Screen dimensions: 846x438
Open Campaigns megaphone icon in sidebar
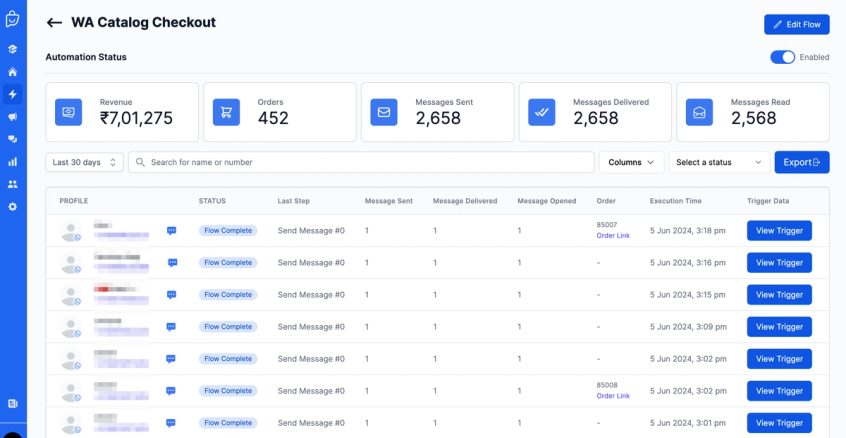click(x=12, y=117)
